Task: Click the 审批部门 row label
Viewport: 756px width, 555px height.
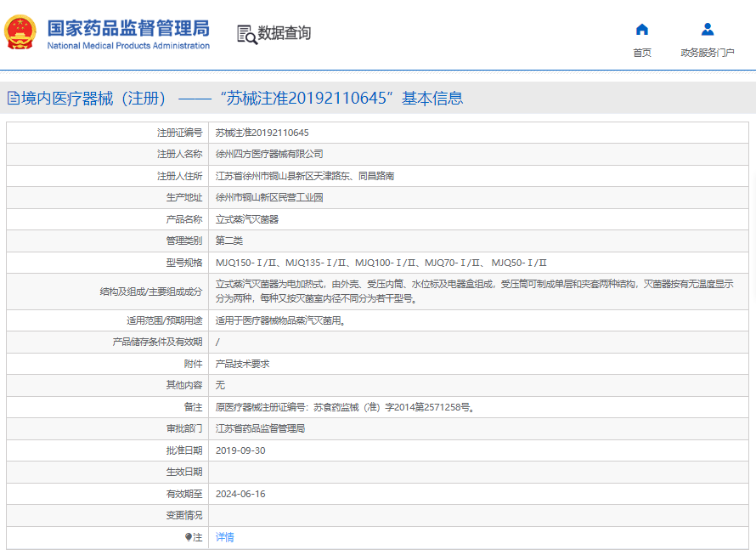Action: (x=184, y=428)
